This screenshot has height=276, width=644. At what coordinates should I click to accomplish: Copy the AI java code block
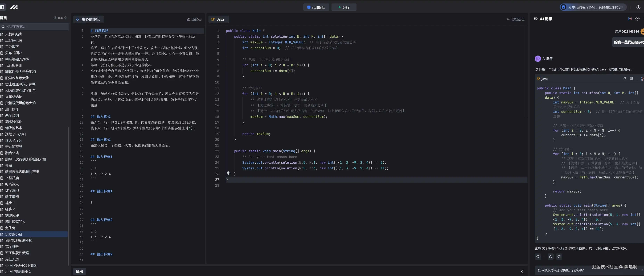click(624, 79)
